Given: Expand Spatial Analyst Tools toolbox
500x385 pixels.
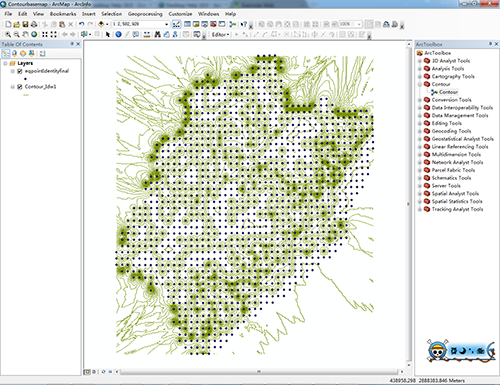Looking at the screenshot, I should 420,194.
